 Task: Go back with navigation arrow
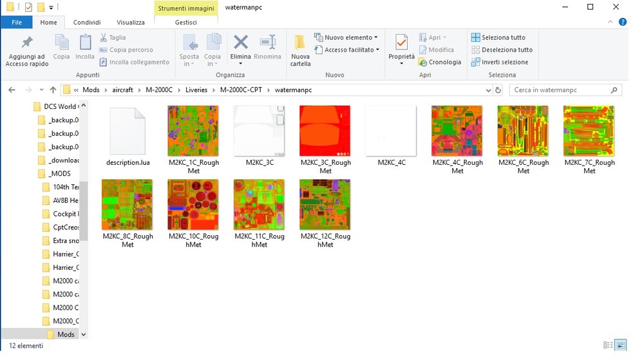pyautogui.click(x=12, y=90)
